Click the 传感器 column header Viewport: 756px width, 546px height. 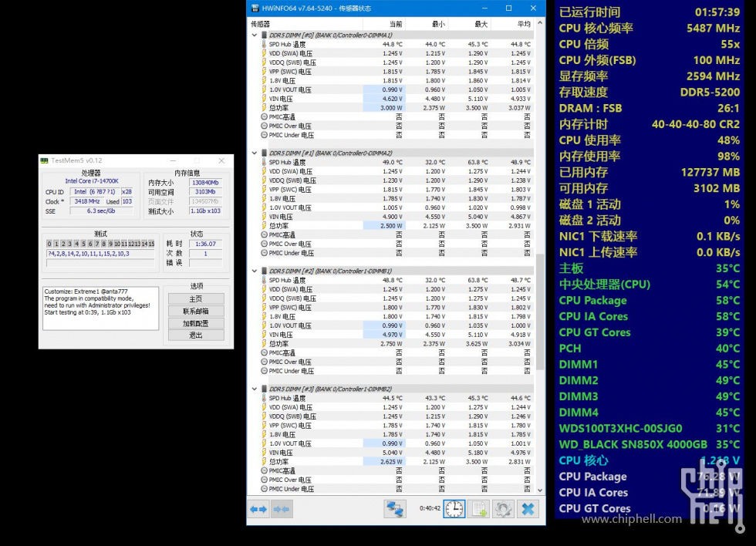click(305, 24)
